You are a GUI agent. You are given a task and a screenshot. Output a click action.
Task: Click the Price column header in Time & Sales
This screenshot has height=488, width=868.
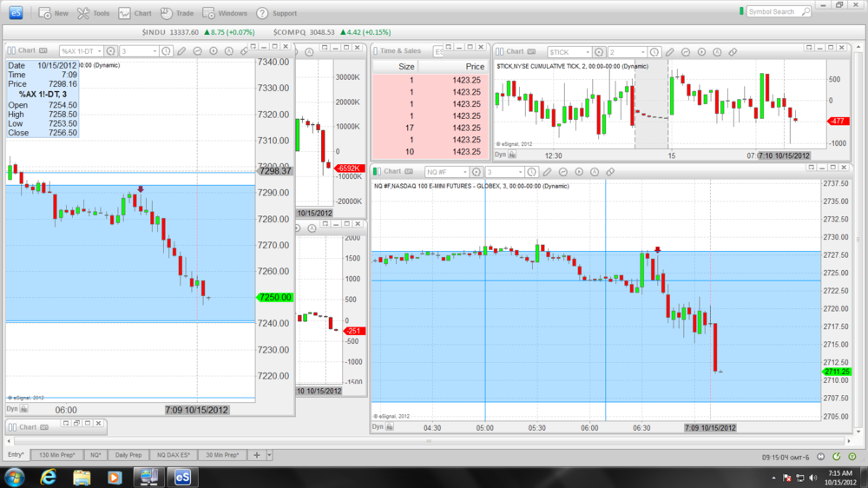[x=453, y=67]
